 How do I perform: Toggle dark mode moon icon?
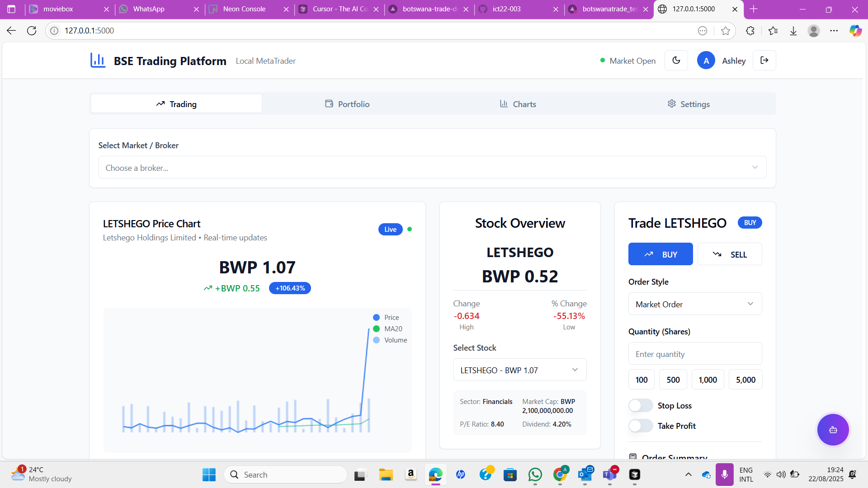click(676, 61)
